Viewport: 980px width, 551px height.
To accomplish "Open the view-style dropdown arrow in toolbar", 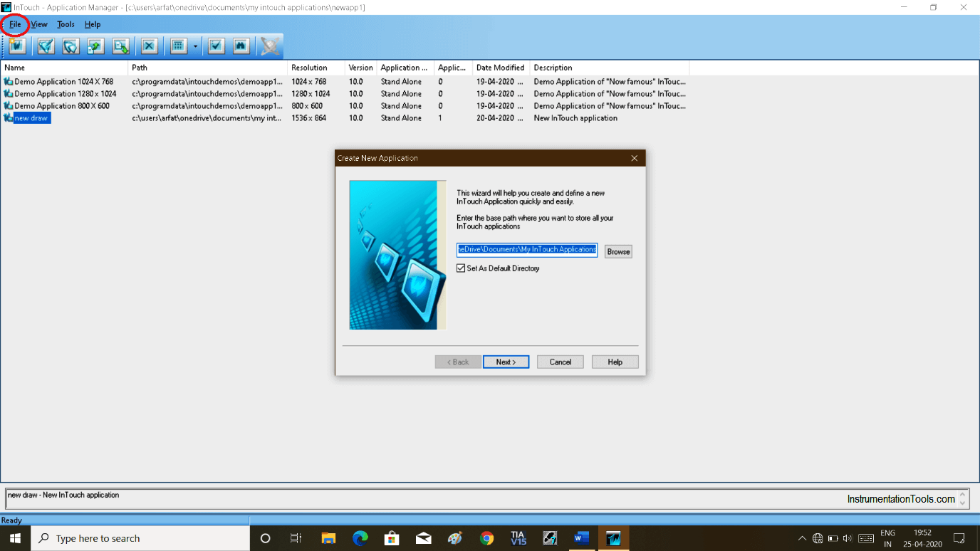I will click(194, 47).
